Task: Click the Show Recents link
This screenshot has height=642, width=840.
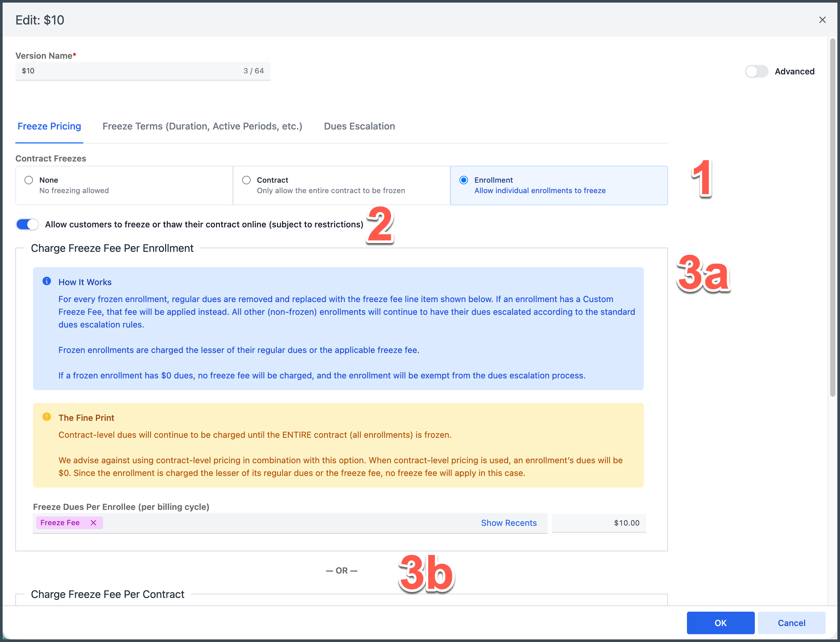Action: click(x=508, y=523)
